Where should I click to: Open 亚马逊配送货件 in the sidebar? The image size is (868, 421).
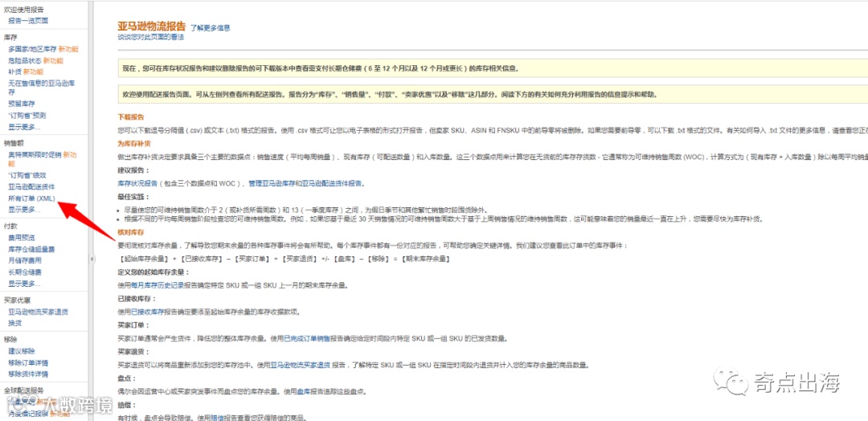pyautogui.click(x=31, y=186)
